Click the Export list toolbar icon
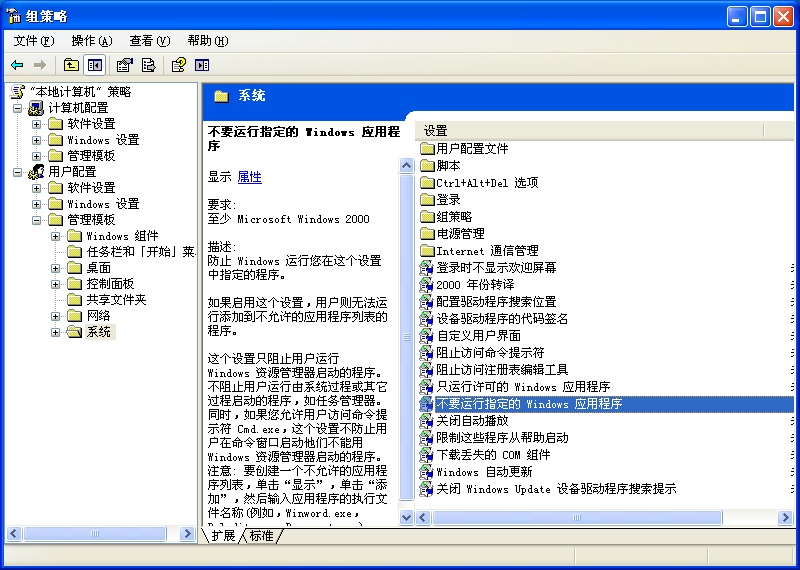800x570 pixels. (x=148, y=65)
